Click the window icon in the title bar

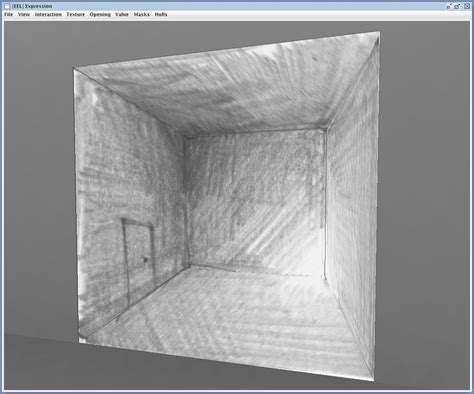tap(7, 6)
